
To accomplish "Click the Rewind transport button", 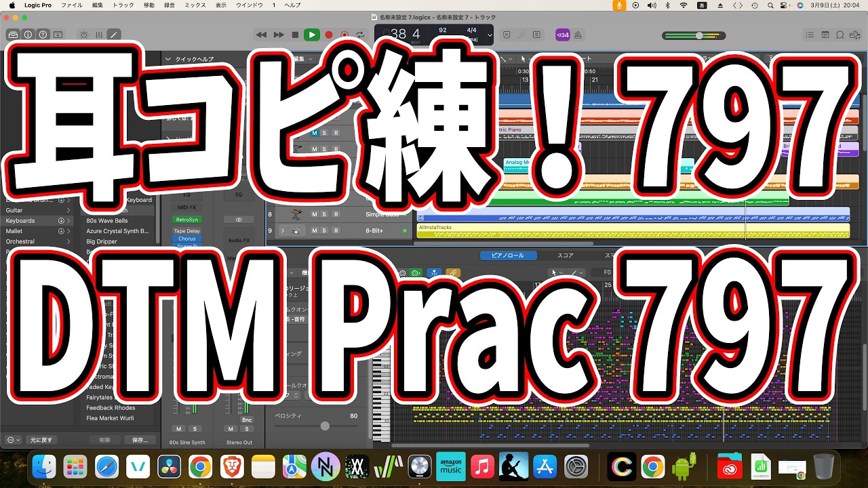I will [261, 35].
